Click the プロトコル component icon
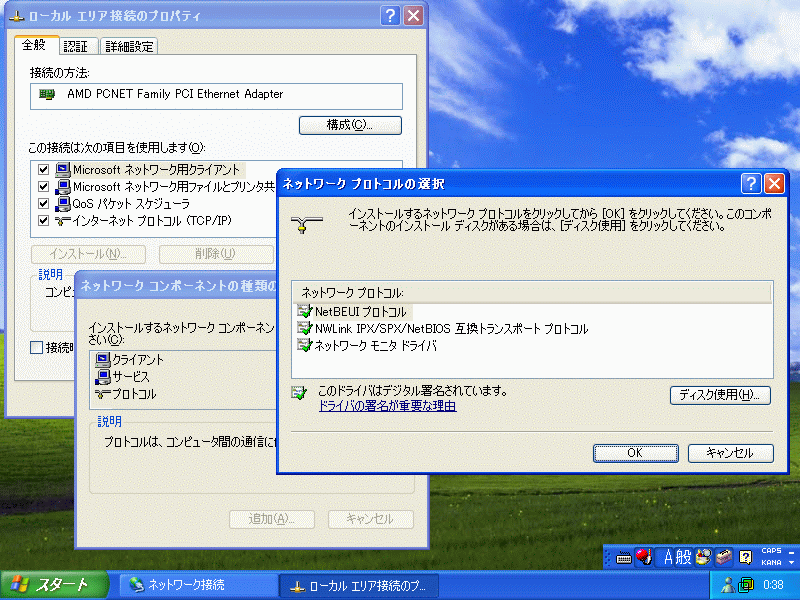The width and height of the screenshot is (800, 600). [x=103, y=394]
